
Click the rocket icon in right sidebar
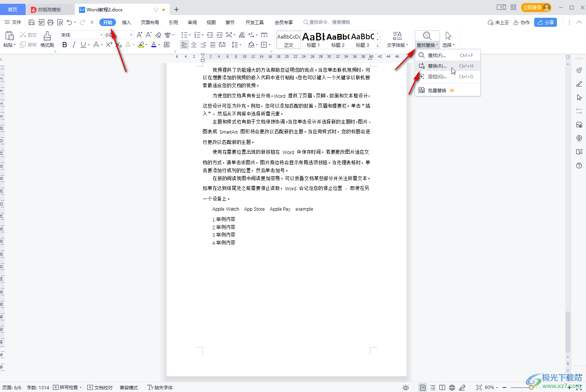coord(579,70)
